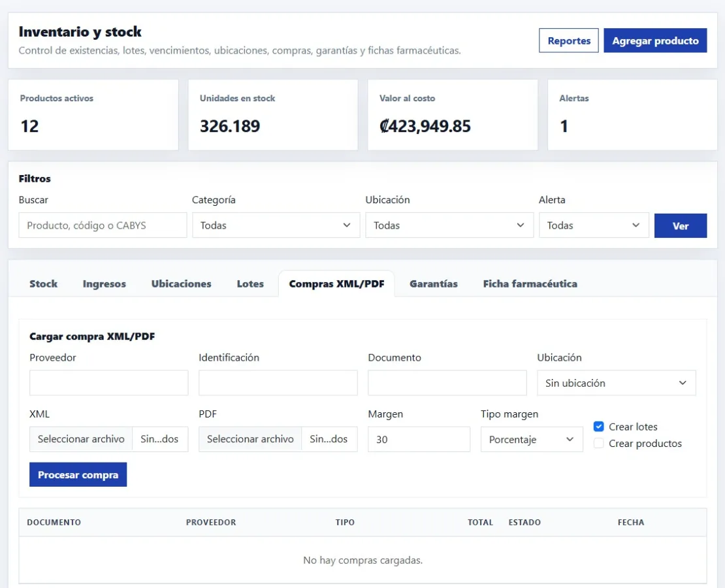Click the TIPO column header

pyautogui.click(x=345, y=522)
